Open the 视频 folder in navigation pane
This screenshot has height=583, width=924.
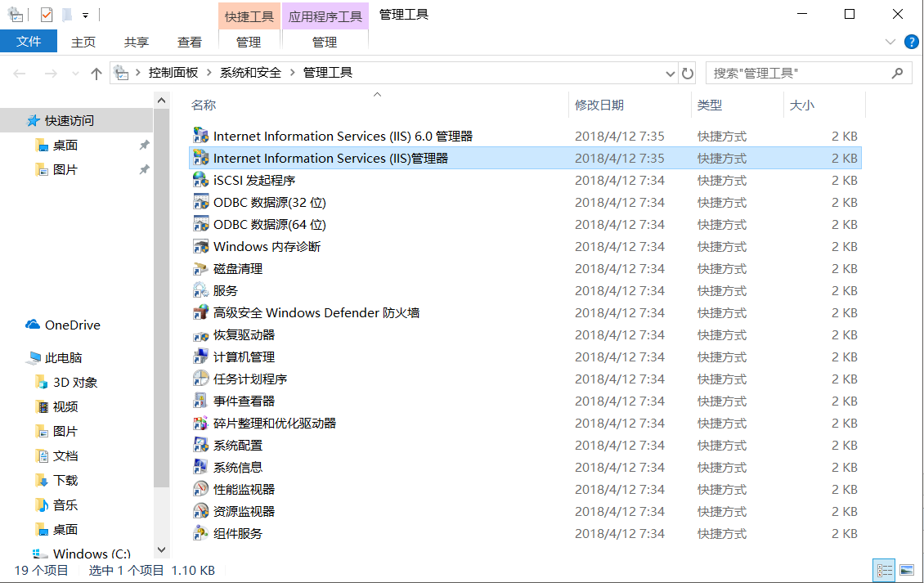click(65, 406)
